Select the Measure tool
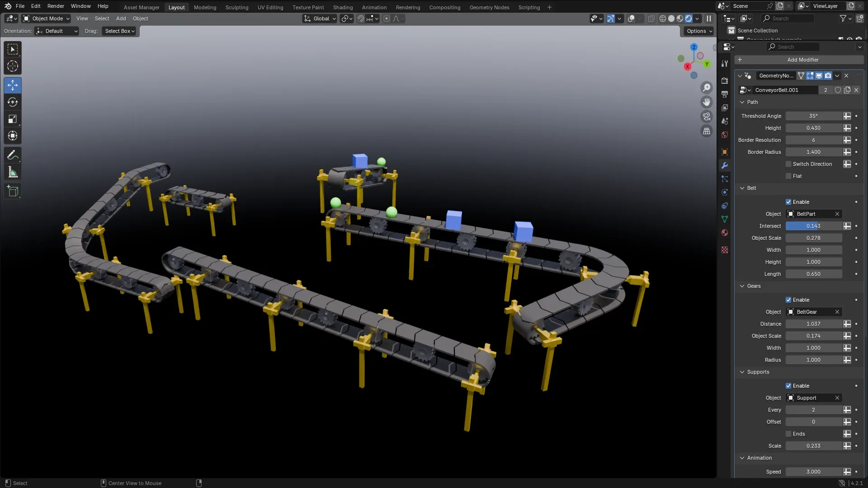868x488 pixels. [12, 172]
